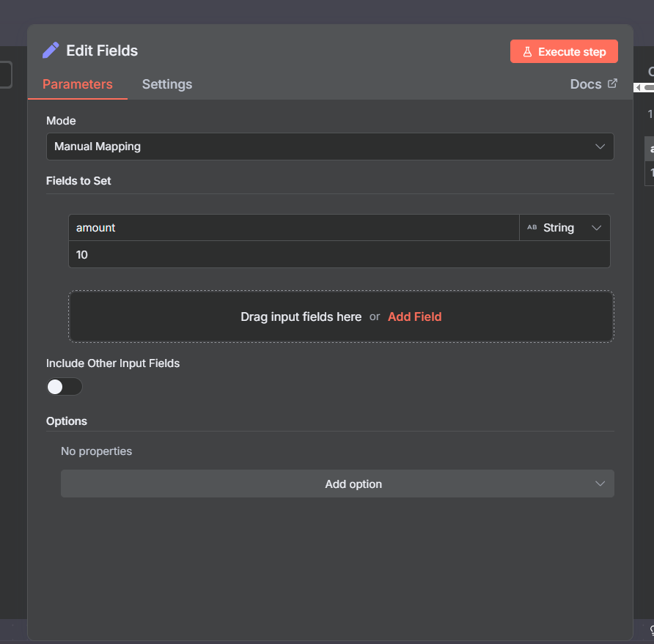Click the left scroll arrow in output panel

(638, 88)
